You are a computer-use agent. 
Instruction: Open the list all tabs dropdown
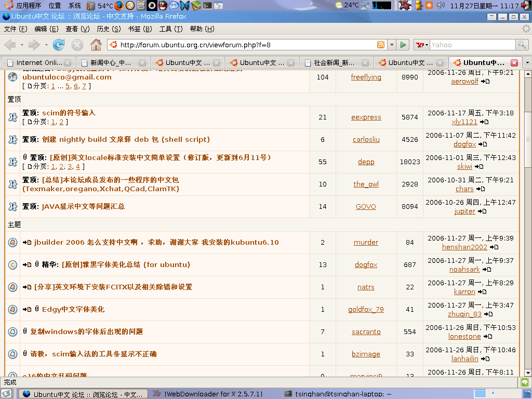(527, 62)
